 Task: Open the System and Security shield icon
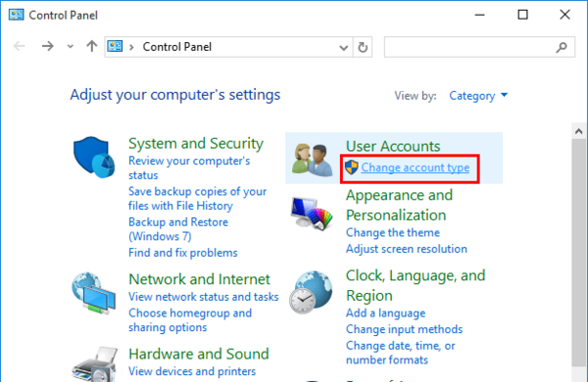click(94, 157)
